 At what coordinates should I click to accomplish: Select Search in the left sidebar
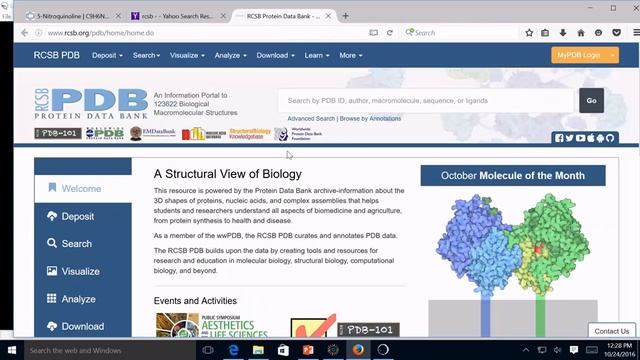(83, 244)
